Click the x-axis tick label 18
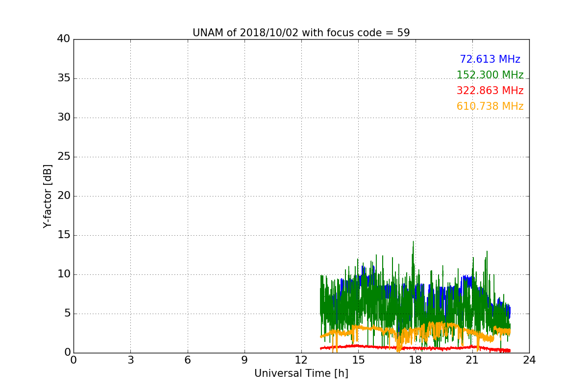This screenshot has height=392, width=588. (x=416, y=360)
